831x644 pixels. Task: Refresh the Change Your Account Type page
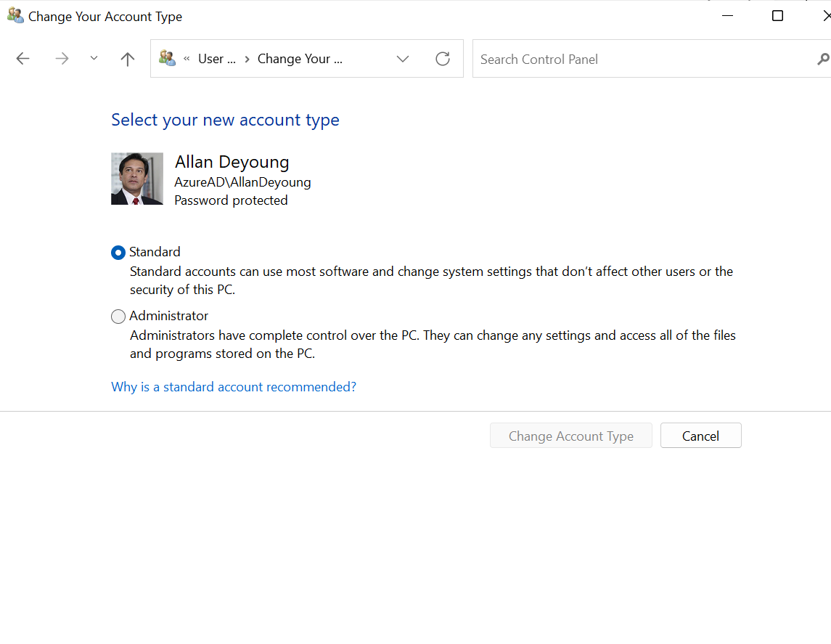[x=443, y=59]
